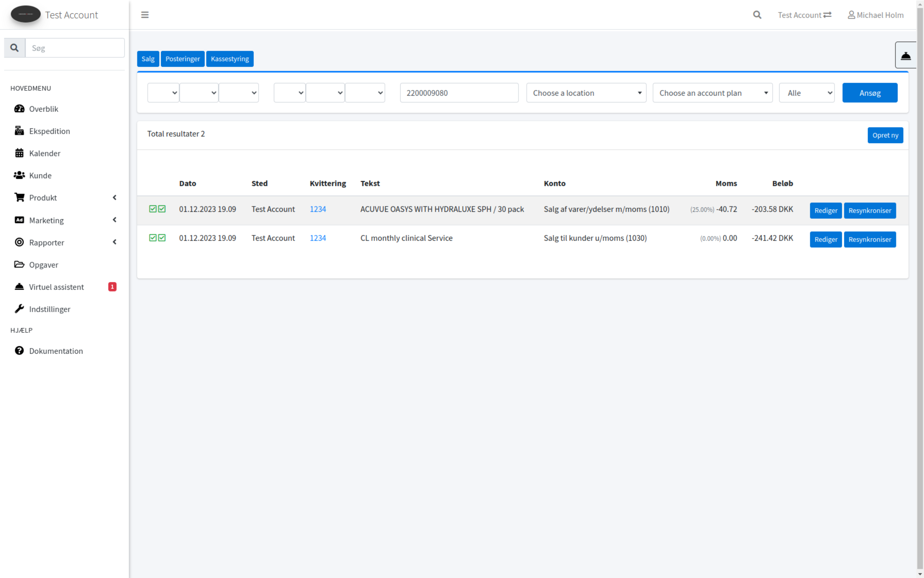
Task: Open the Choose an account plan dropdown
Action: pyautogui.click(x=712, y=93)
